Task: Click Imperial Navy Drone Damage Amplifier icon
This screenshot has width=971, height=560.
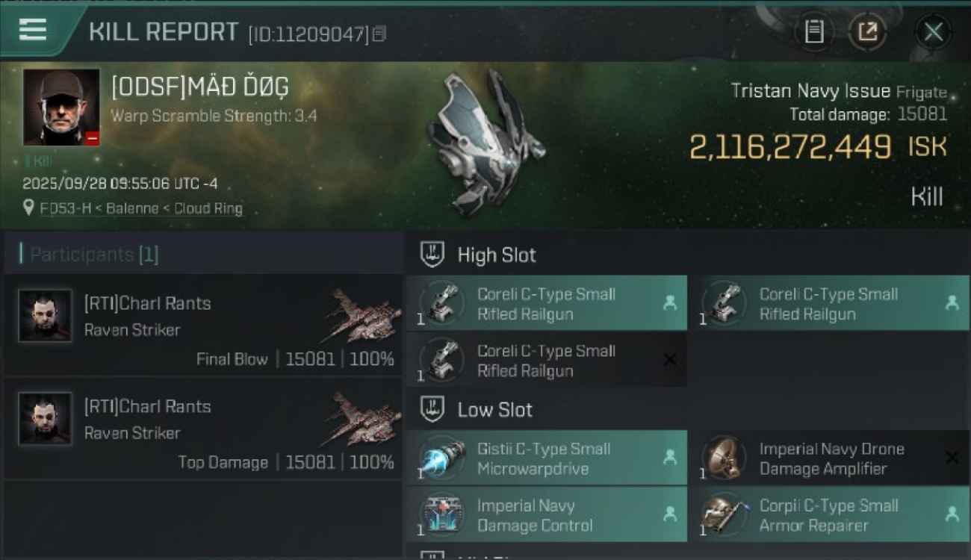Action: [722, 458]
